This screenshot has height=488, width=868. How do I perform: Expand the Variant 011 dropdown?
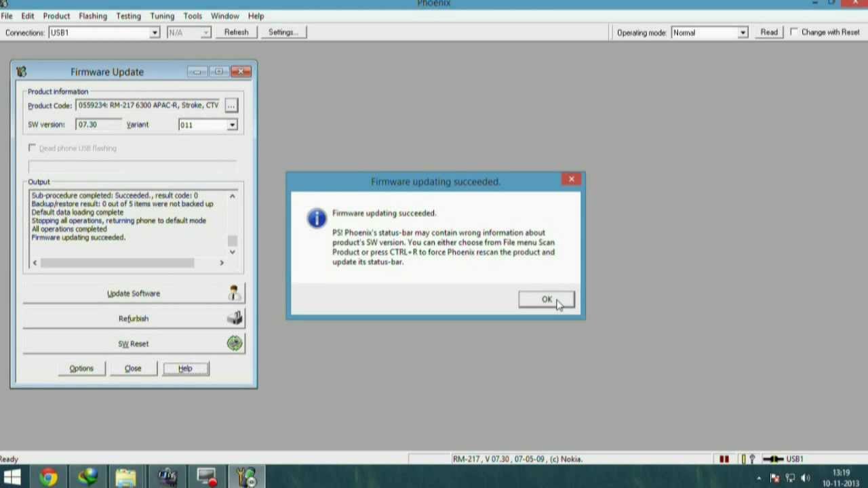[x=232, y=125]
